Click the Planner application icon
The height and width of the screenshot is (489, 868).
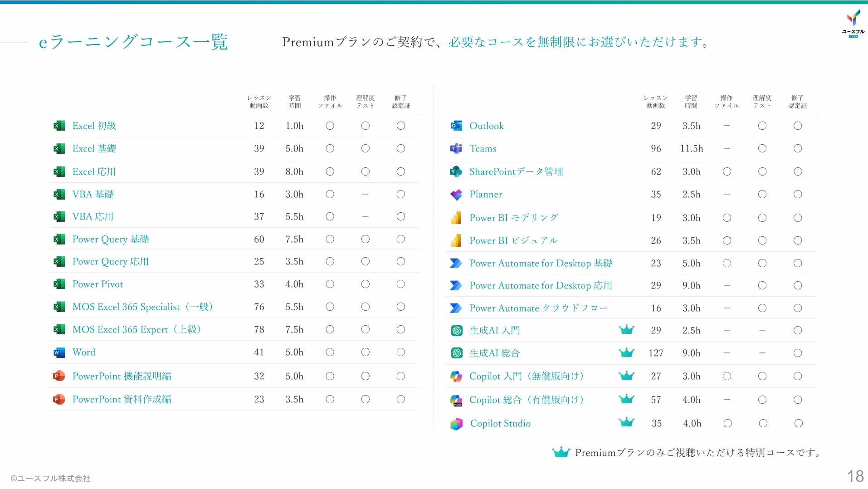[456, 194]
